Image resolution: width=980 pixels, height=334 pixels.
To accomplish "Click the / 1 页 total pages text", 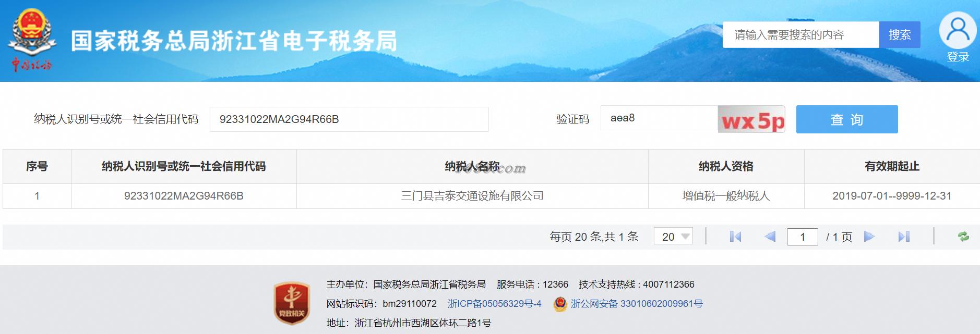I will click(839, 237).
